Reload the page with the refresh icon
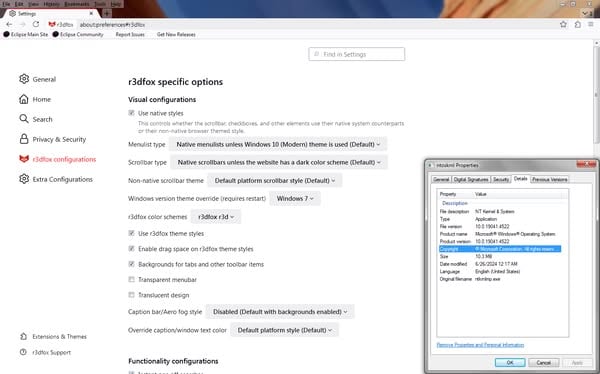 [36, 24]
